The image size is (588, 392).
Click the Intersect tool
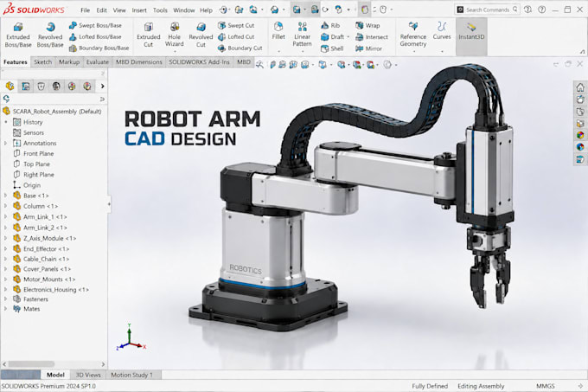click(x=372, y=36)
